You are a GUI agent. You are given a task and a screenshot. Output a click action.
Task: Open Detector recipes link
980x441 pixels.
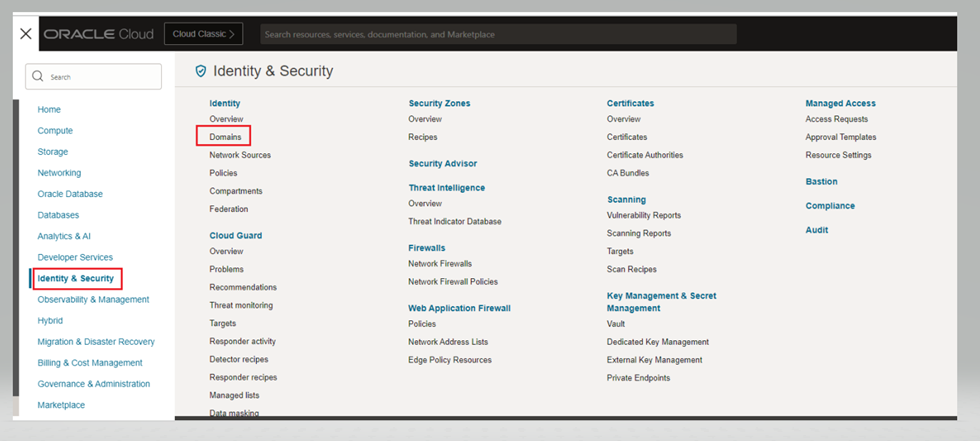coord(239,360)
